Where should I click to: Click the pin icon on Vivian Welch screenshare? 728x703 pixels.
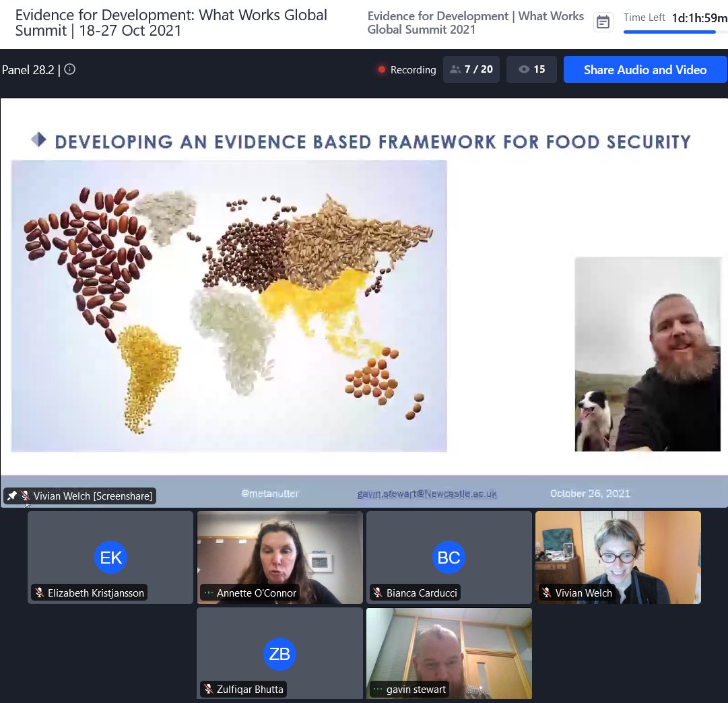[11, 496]
